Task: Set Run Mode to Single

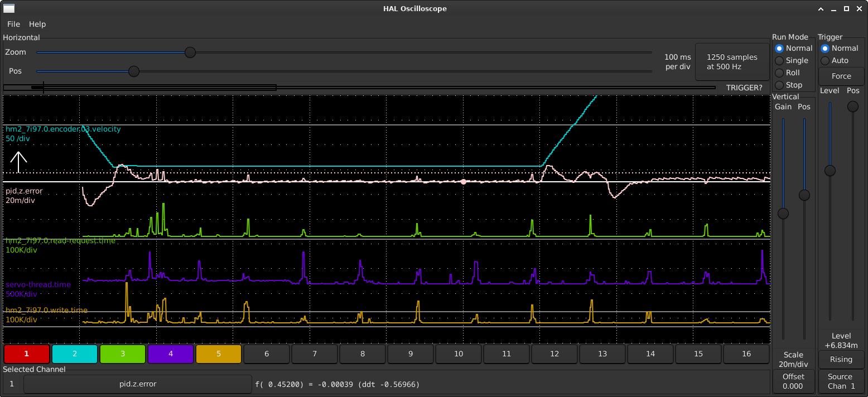Action: (779, 61)
